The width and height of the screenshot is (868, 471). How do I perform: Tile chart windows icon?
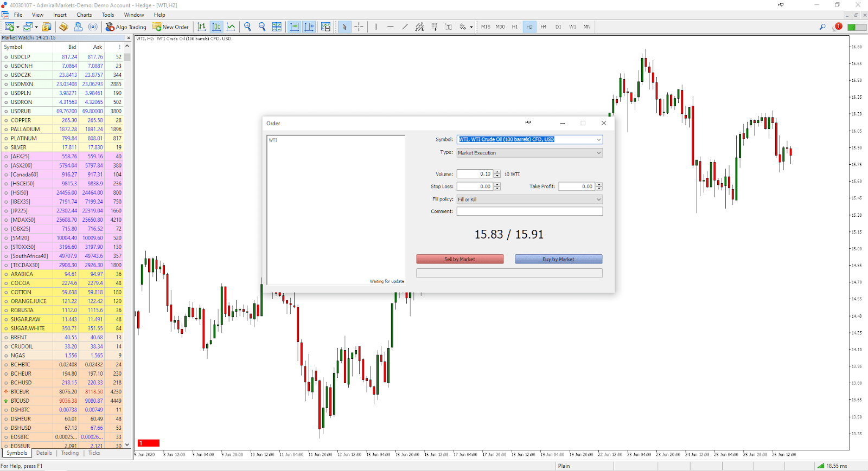coord(277,27)
